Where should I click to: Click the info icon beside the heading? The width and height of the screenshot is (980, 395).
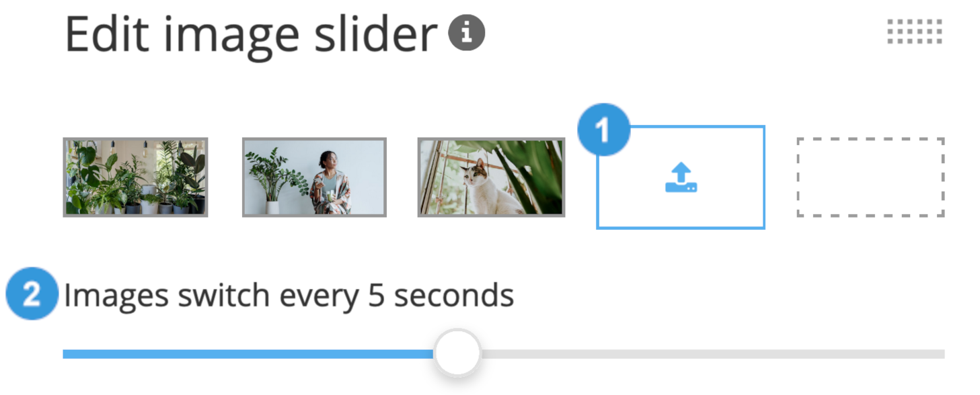[x=467, y=32]
